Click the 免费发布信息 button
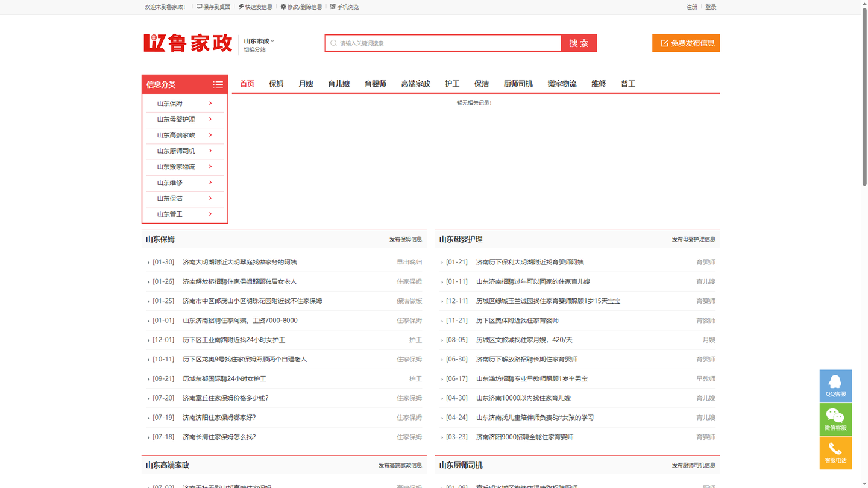 686,43
